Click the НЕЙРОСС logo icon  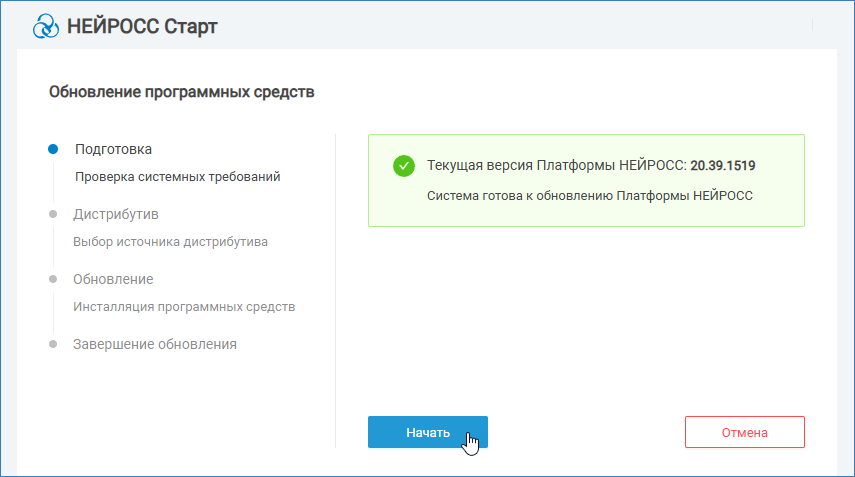46,26
